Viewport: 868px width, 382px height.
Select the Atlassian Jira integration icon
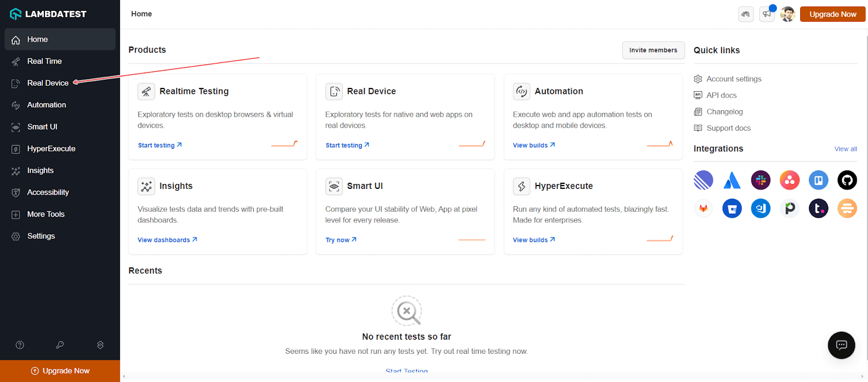732,180
